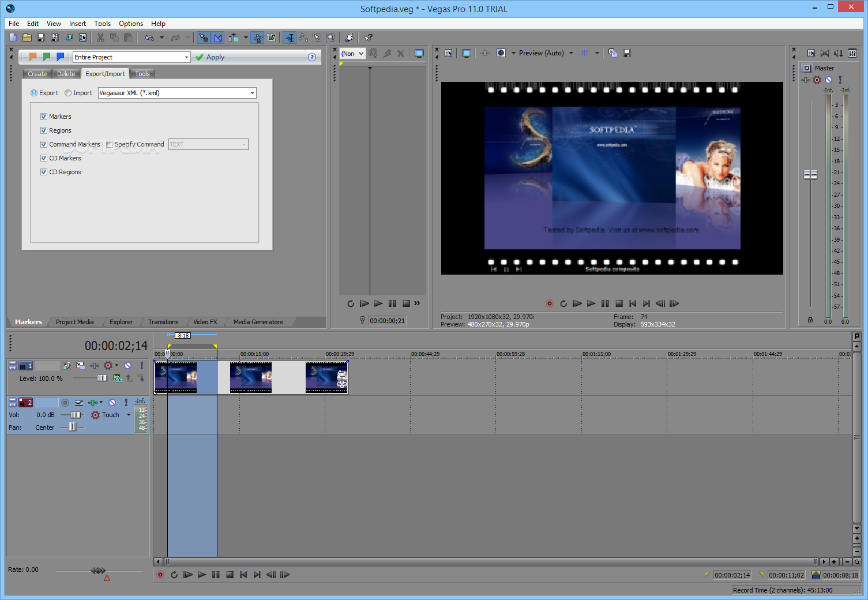Open the Render As toolbar icon

point(69,37)
